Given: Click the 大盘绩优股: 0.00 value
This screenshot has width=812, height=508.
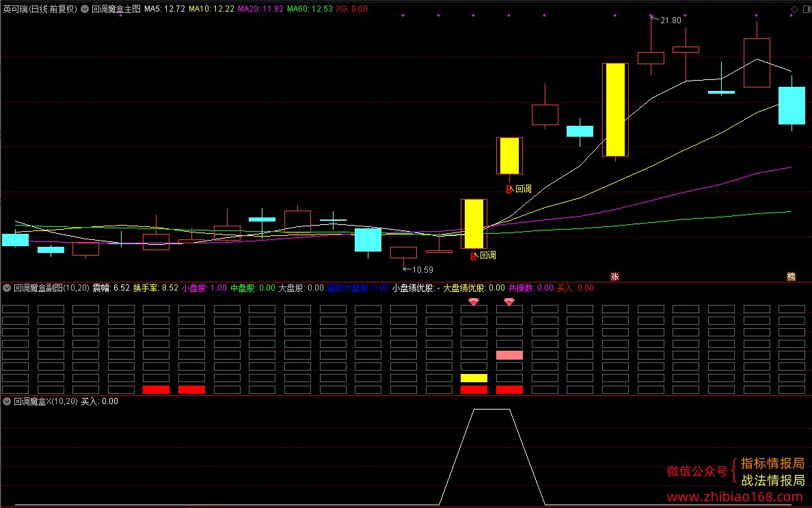Looking at the screenshot, I should [474, 288].
